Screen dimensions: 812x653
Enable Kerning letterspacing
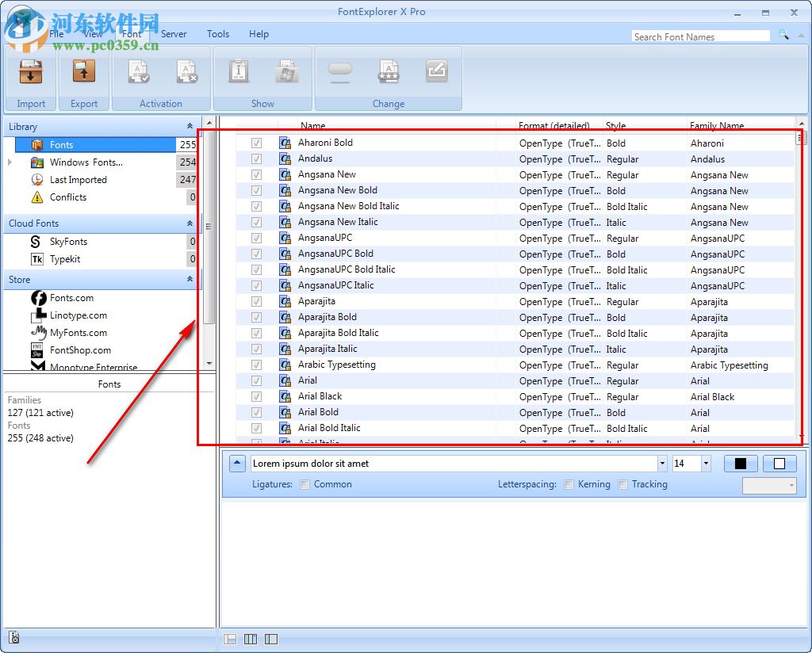[569, 484]
